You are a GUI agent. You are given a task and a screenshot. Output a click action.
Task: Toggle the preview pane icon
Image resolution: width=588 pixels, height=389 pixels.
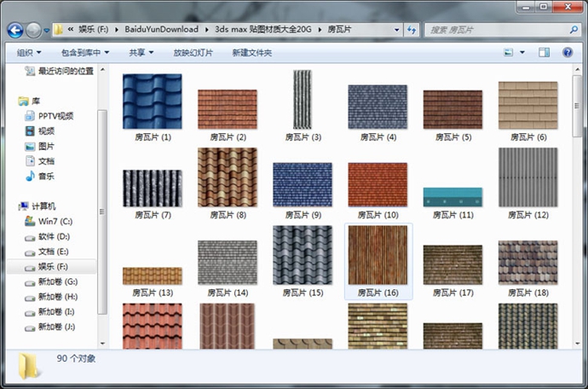[x=544, y=52]
